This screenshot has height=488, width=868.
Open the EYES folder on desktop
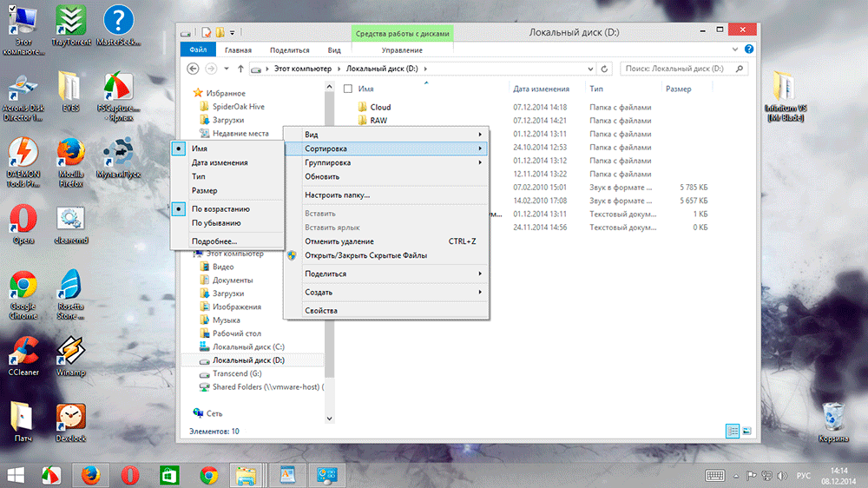tap(70, 92)
